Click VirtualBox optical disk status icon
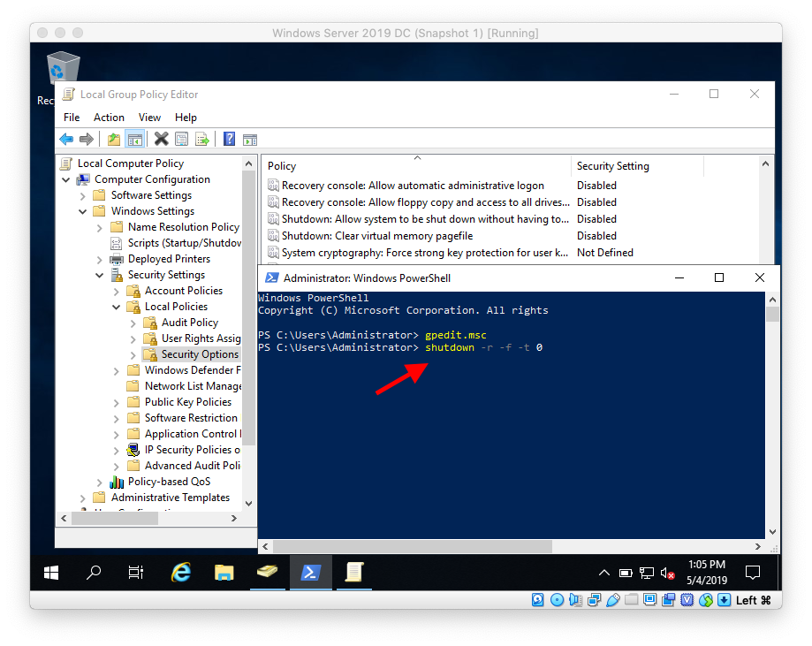The height and width of the screenshot is (646, 812). (558, 600)
